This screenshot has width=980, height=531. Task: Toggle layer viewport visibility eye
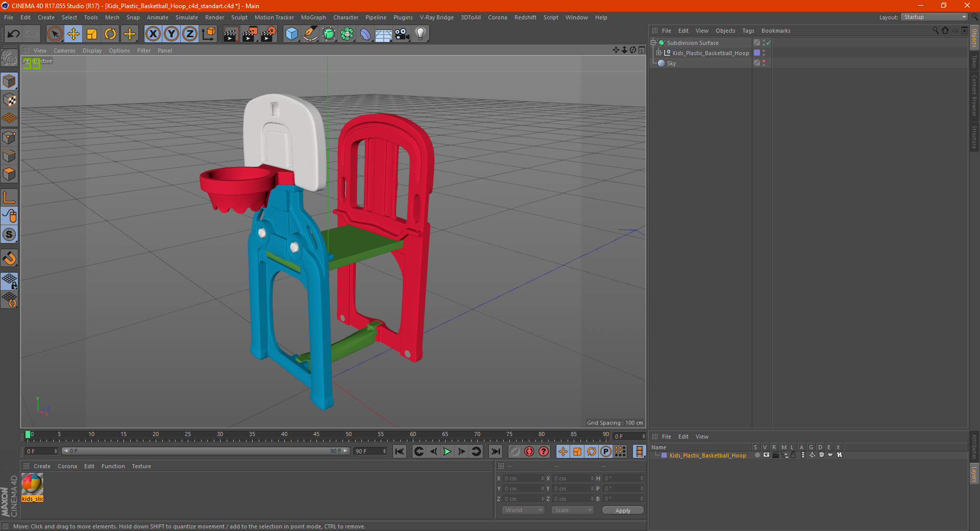point(766,455)
